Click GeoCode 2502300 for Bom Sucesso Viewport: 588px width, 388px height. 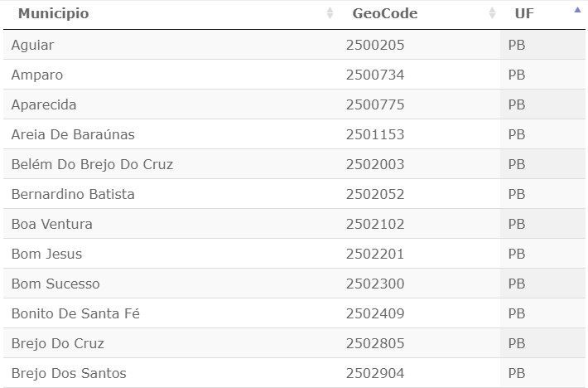point(375,284)
